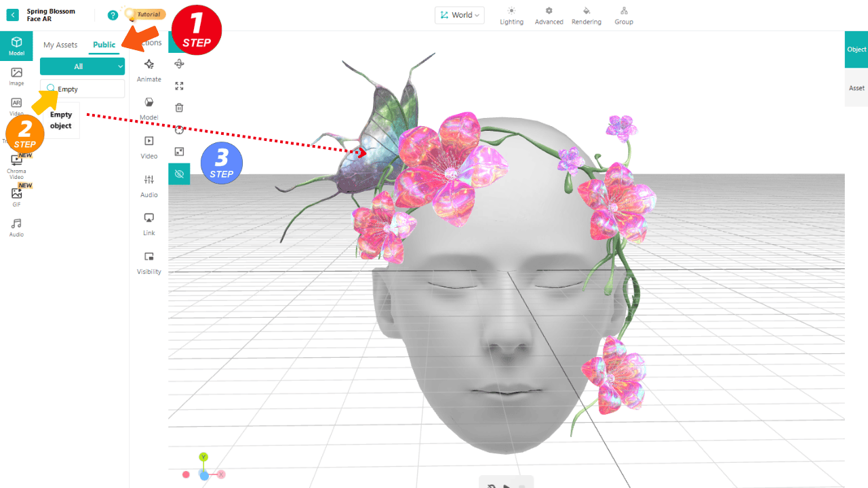This screenshot has height=488, width=868.
Task: Switch to the My Assets tab
Action: click(60, 44)
